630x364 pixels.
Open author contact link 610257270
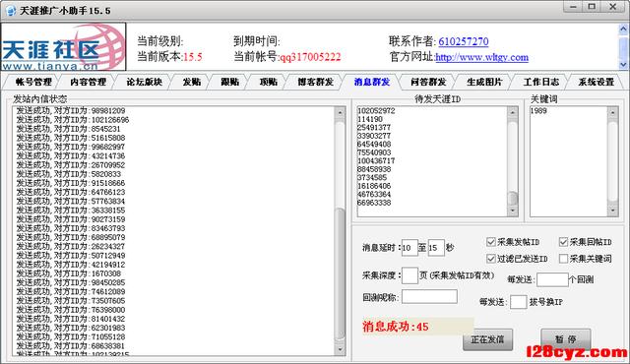coord(464,41)
